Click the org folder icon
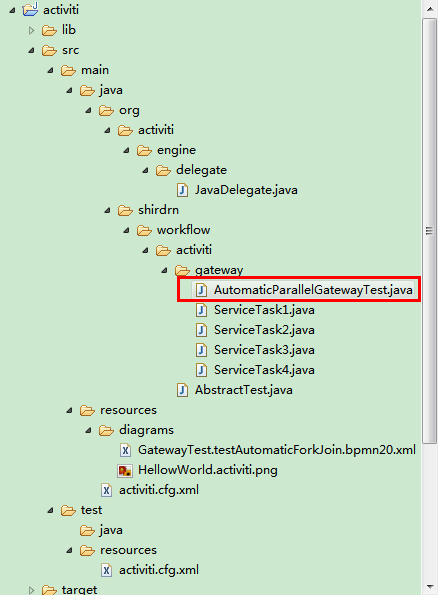This screenshot has width=445, height=595. point(106,110)
